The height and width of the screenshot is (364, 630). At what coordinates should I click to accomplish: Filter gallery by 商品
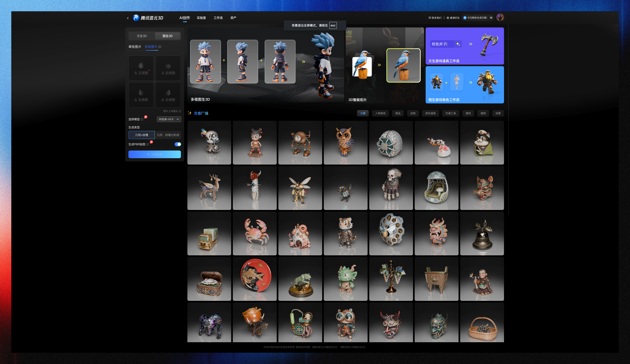click(x=398, y=113)
